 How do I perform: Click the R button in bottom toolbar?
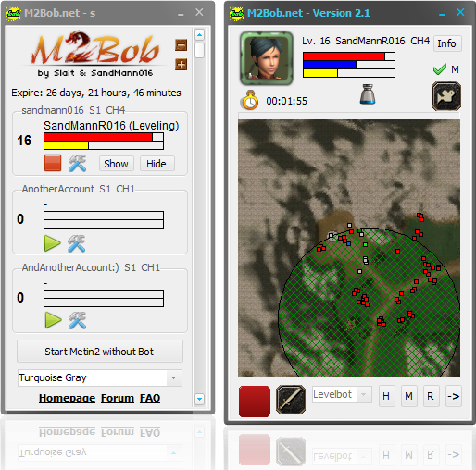point(431,396)
